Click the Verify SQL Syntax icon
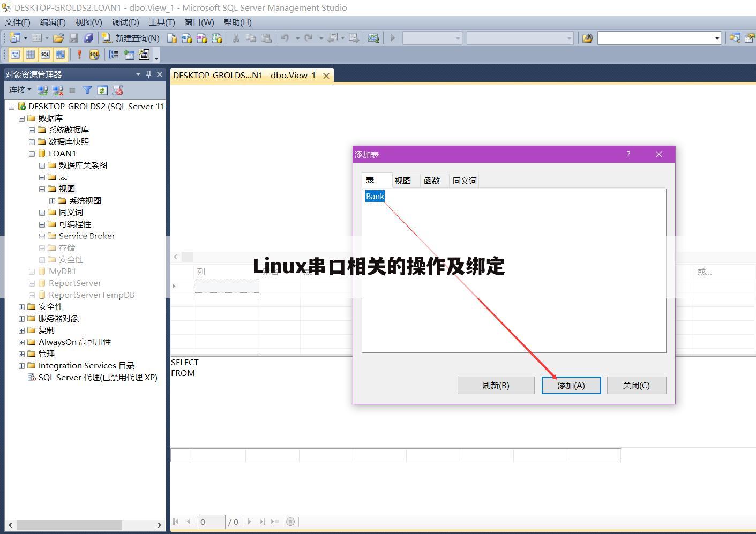Image resolution: width=756 pixels, height=534 pixels. pos(94,54)
